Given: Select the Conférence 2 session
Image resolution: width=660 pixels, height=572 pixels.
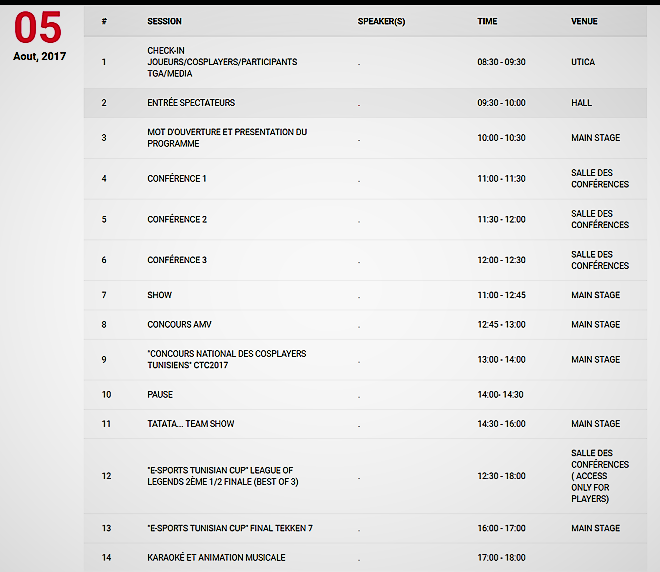Looking at the screenshot, I should (177, 219).
